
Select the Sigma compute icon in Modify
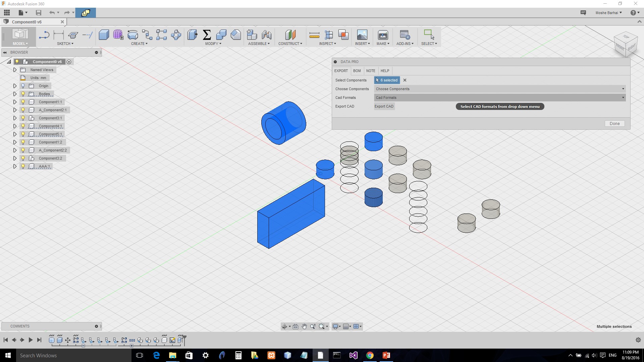pos(207,35)
